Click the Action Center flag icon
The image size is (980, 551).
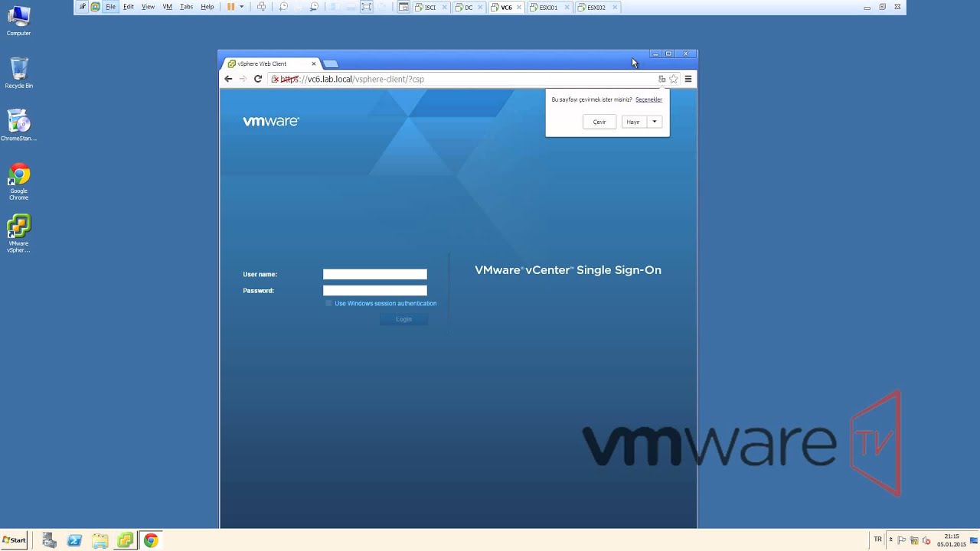[x=901, y=540]
